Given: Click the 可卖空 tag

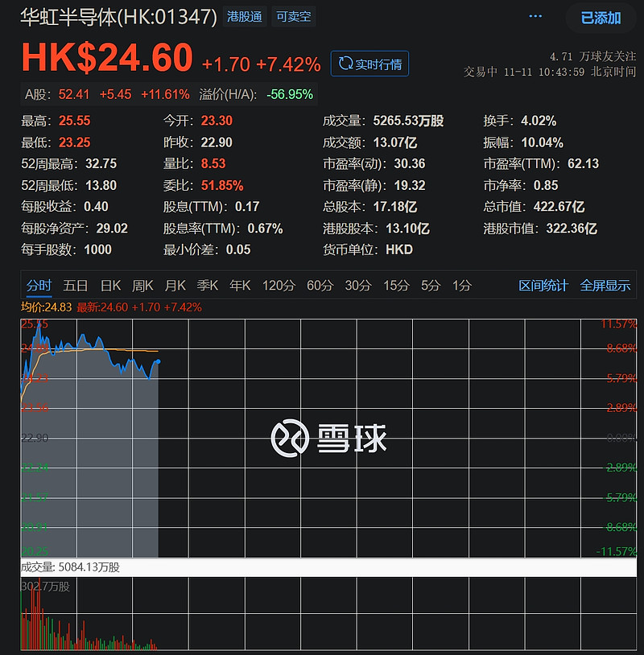Looking at the screenshot, I should 293,17.
